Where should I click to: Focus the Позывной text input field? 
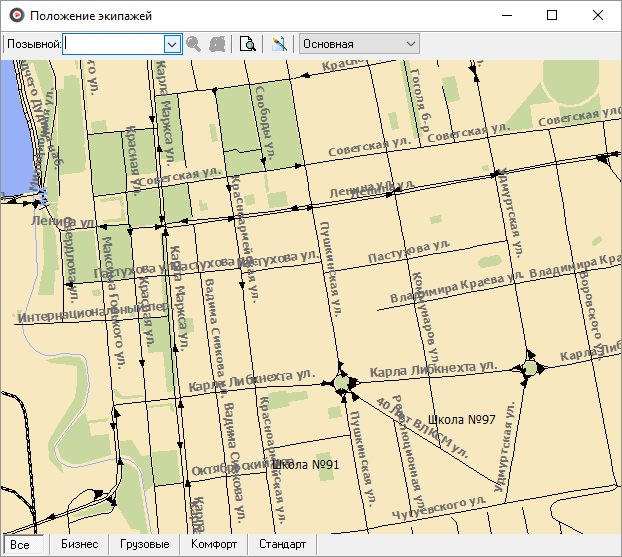click(x=112, y=44)
